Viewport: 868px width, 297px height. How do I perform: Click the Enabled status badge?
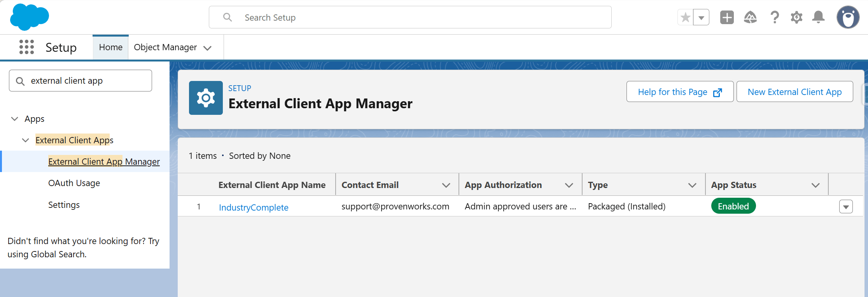[x=733, y=206]
